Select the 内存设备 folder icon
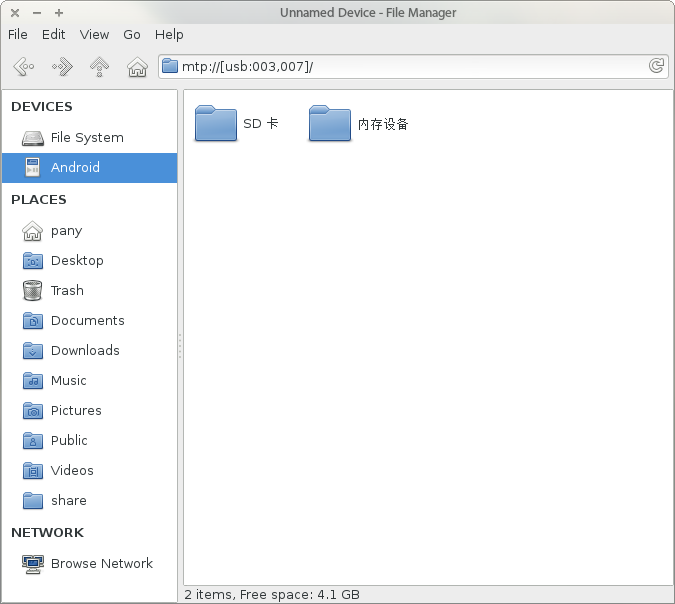675x604 pixels. (330, 124)
